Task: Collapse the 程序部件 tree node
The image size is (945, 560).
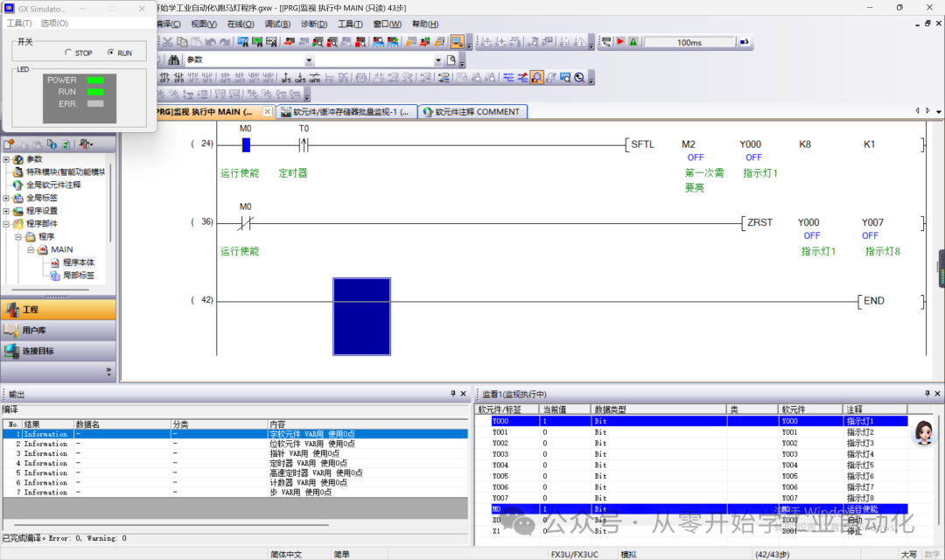Action: tap(6, 224)
